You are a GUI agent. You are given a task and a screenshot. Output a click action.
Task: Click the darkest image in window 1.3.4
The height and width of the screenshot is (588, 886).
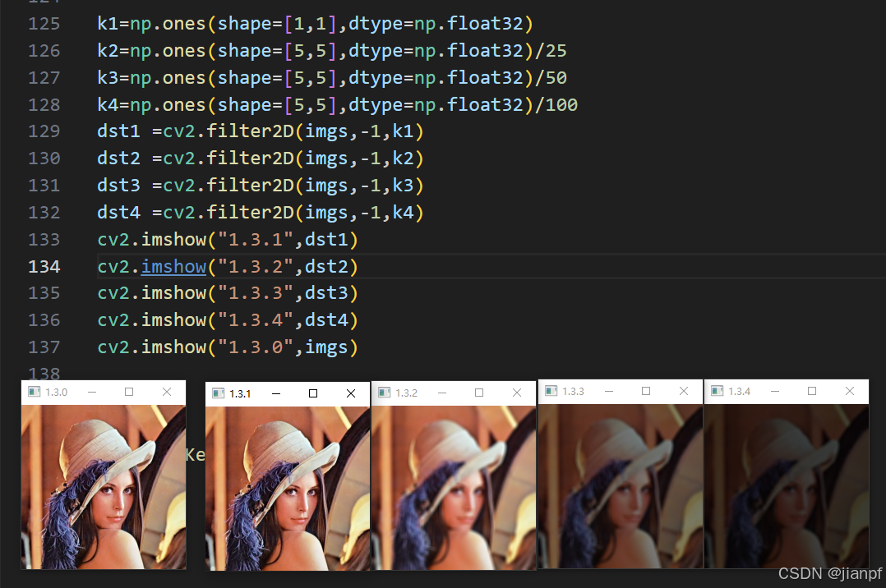click(x=787, y=486)
